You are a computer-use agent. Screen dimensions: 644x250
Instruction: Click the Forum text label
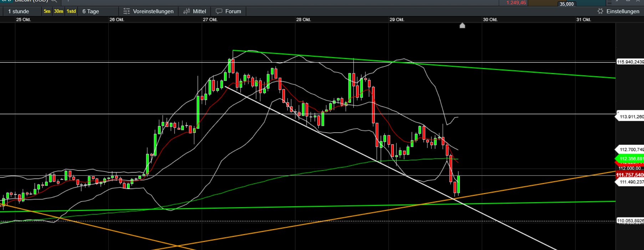pos(233,11)
